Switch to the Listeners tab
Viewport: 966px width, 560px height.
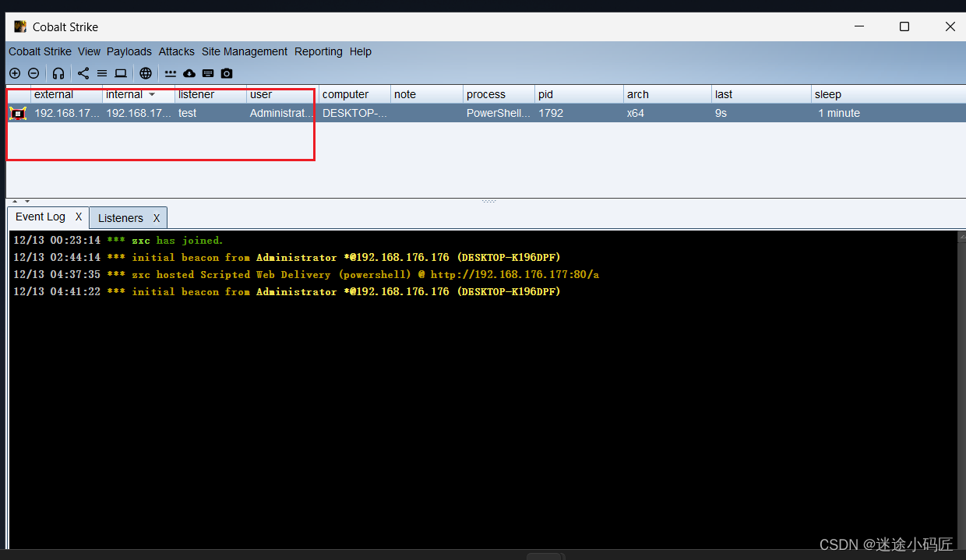[x=120, y=217]
